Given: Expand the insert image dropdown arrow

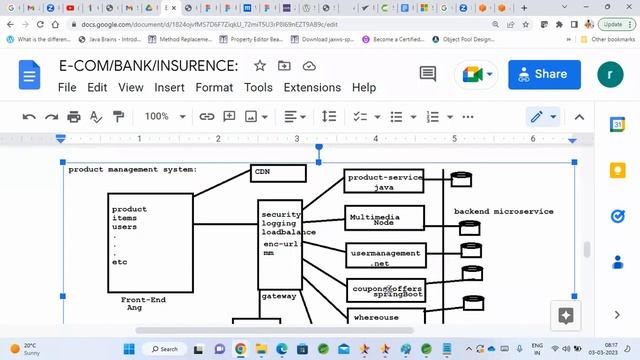Looking at the screenshot, I should click(x=264, y=117).
